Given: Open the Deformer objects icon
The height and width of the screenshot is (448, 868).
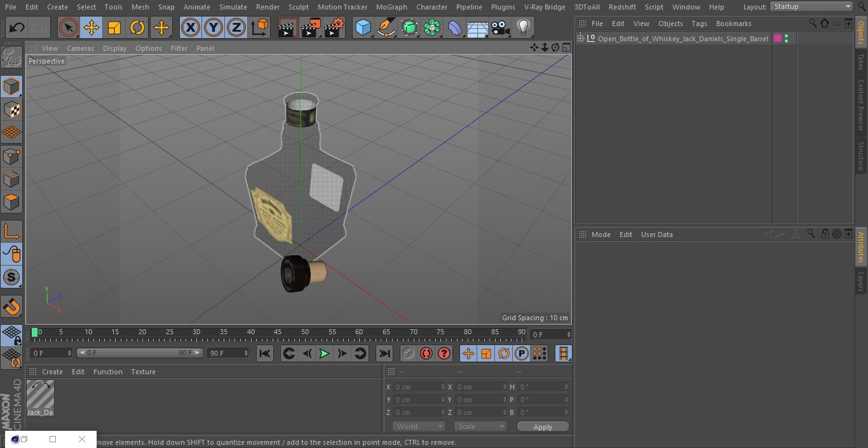Looking at the screenshot, I should tap(455, 27).
